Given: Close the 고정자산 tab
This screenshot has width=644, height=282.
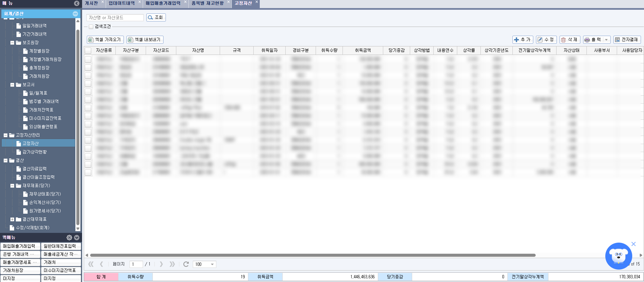Looking at the screenshot, I should point(257,2).
